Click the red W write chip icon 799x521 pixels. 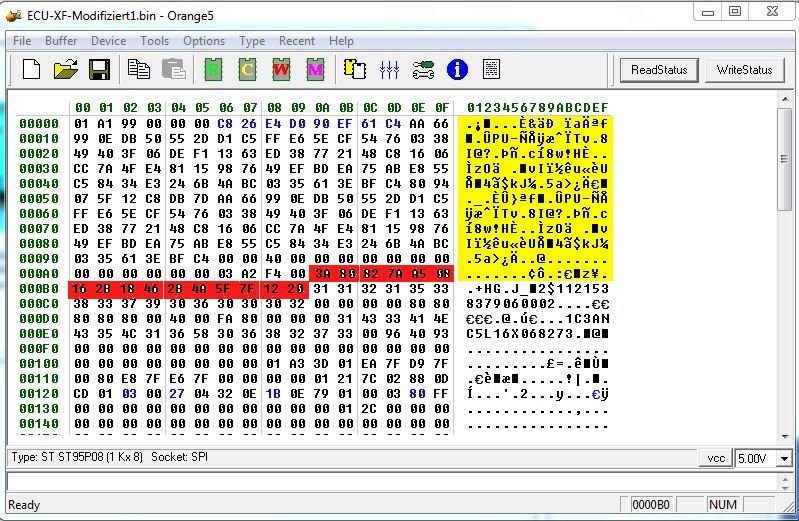click(x=281, y=69)
